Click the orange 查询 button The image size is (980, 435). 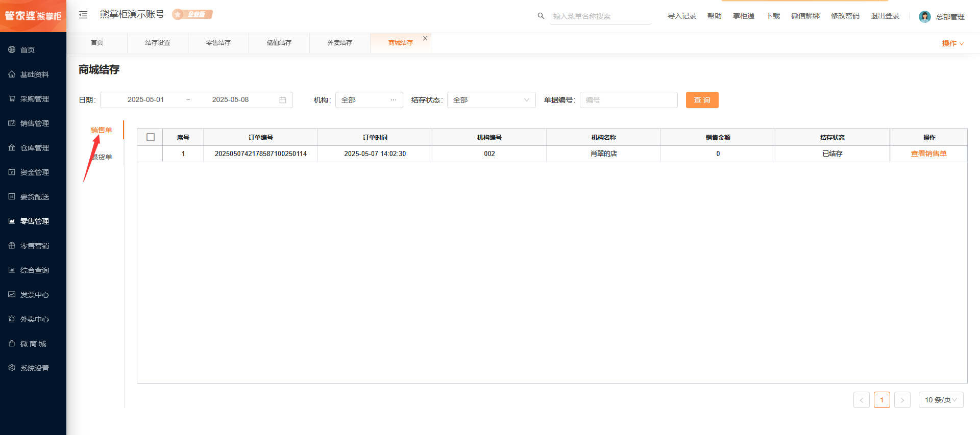[x=702, y=100]
